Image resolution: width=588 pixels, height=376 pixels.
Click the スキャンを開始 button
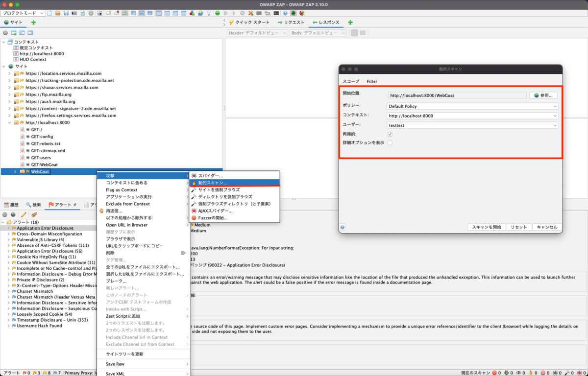[x=487, y=227]
